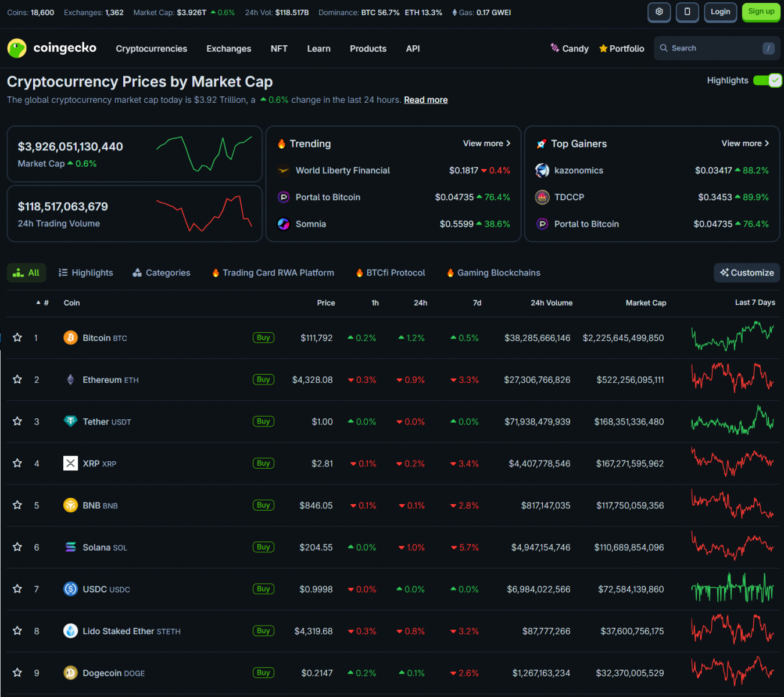Click Buy next to Ethereum

(263, 379)
